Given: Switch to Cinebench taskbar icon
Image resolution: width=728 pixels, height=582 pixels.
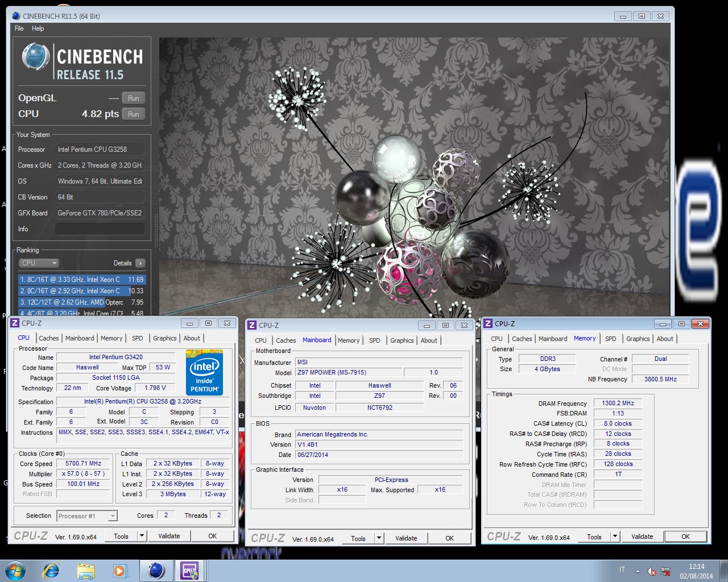Looking at the screenshot, I should point(156,570).
